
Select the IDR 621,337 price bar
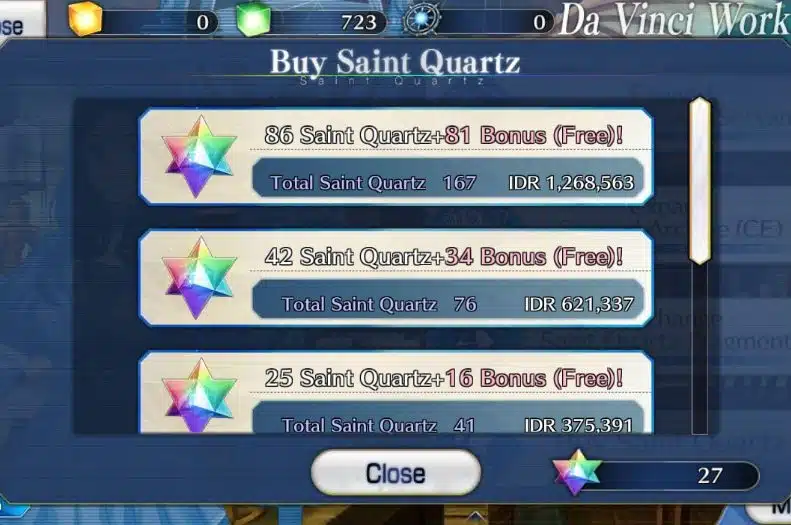(x=448, y=304)
